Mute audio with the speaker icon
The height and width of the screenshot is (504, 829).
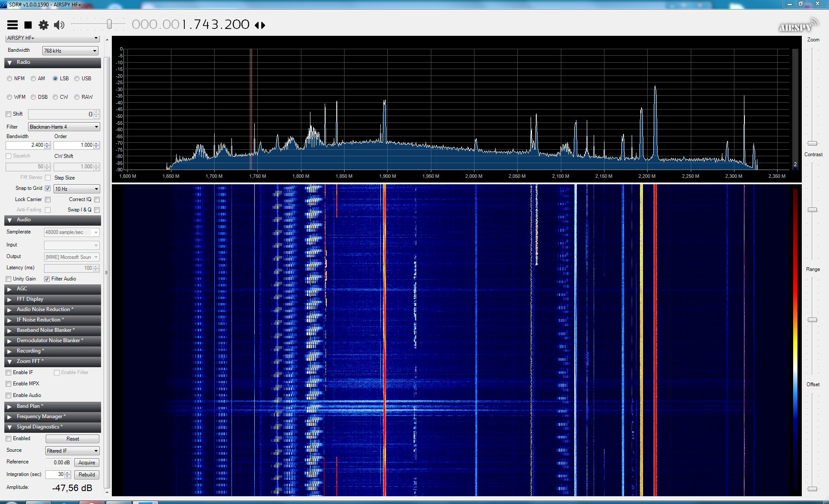coord(59,25)
